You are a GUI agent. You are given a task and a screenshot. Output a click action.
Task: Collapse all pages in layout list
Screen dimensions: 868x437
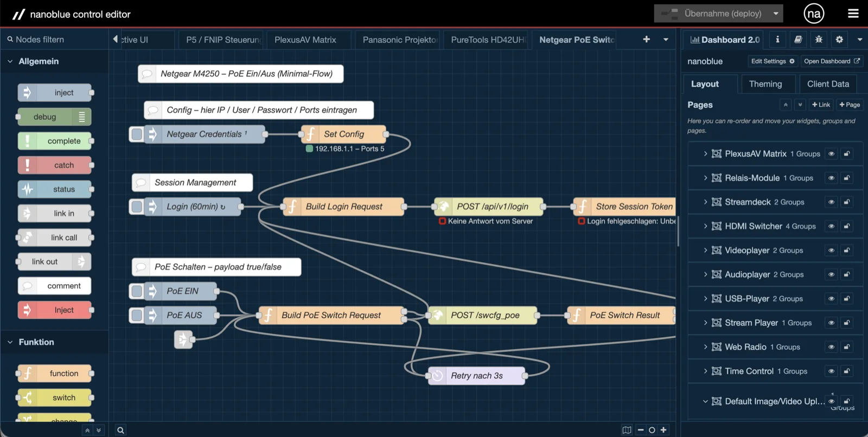(786, 105)
